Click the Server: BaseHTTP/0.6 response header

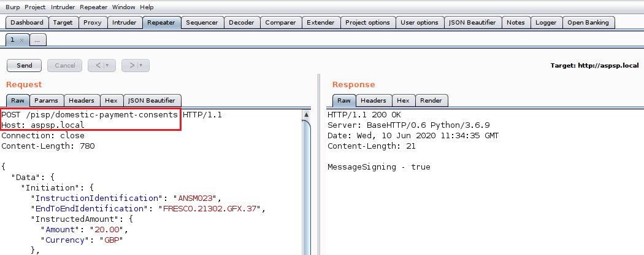pyautogui.click(x=408, y=125)
